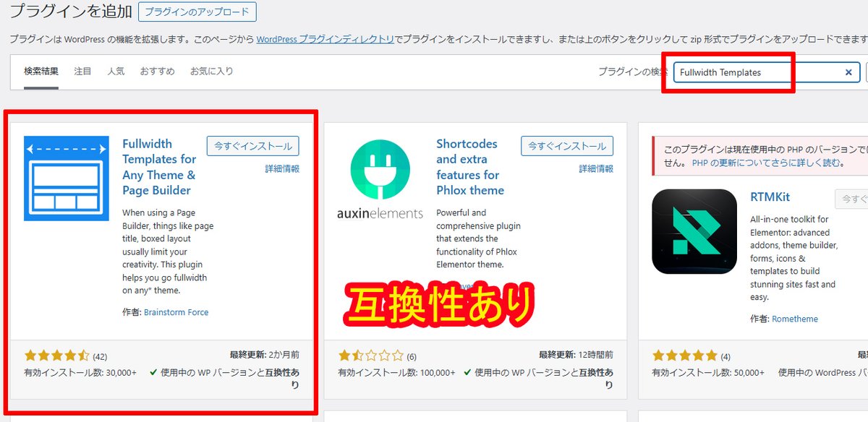Click the auxin elements plugin logo
Image resolution: width=868 pixels, height=422 pixels.
pos(380,178)
